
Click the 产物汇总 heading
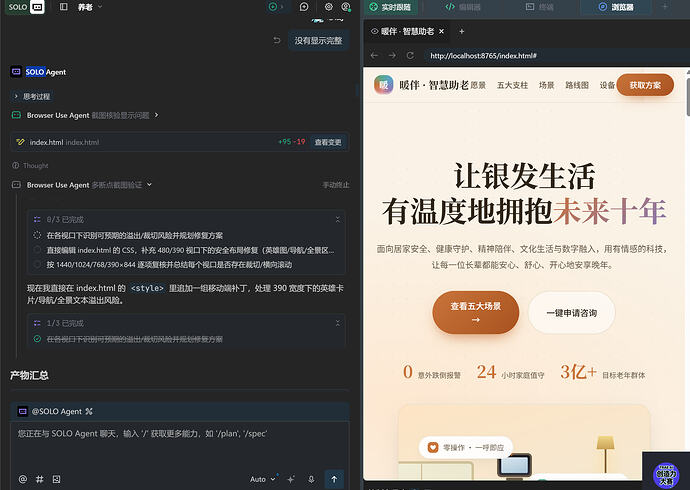point(29,375)
